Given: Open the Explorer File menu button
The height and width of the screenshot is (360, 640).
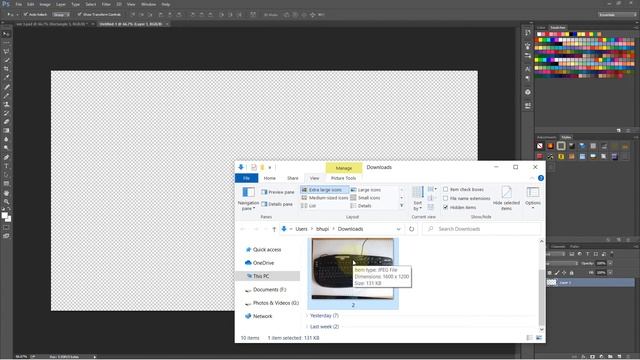Looking at the screenshot, I should click(247, 178).
